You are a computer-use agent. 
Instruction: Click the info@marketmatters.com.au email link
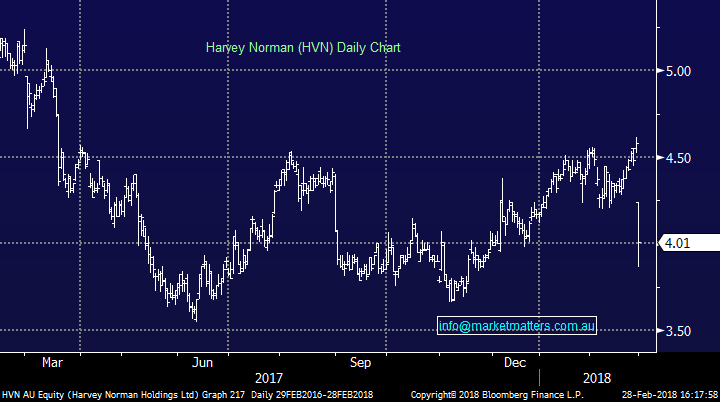[x=517, y=326]
